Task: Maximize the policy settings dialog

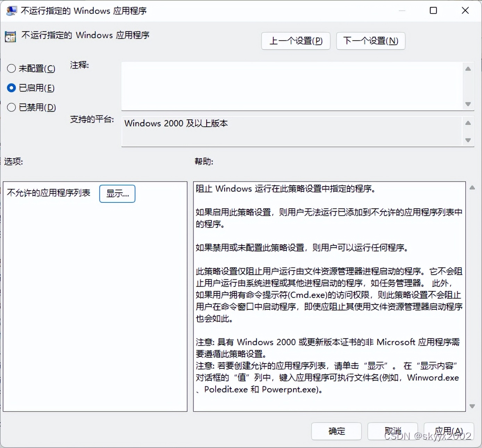Action: click(x=433, y=10)
